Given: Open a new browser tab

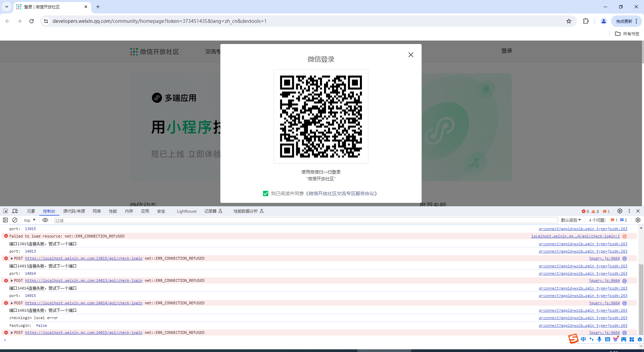Looking at the screenshot, I should point(98,7).
